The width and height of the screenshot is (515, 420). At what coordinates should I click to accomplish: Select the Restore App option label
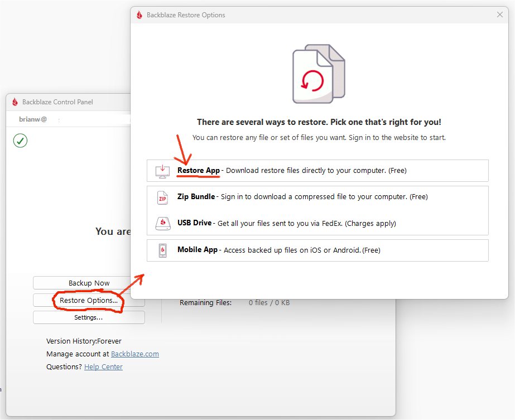199,170
